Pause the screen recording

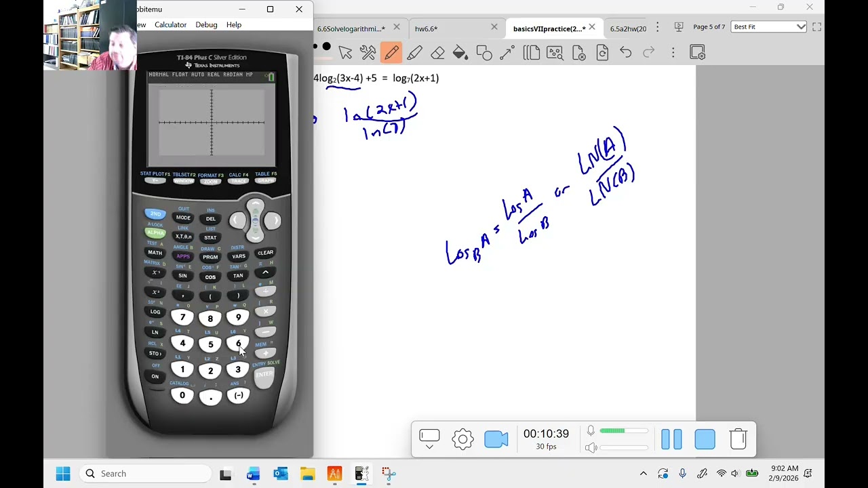click(x=671, y=439)
